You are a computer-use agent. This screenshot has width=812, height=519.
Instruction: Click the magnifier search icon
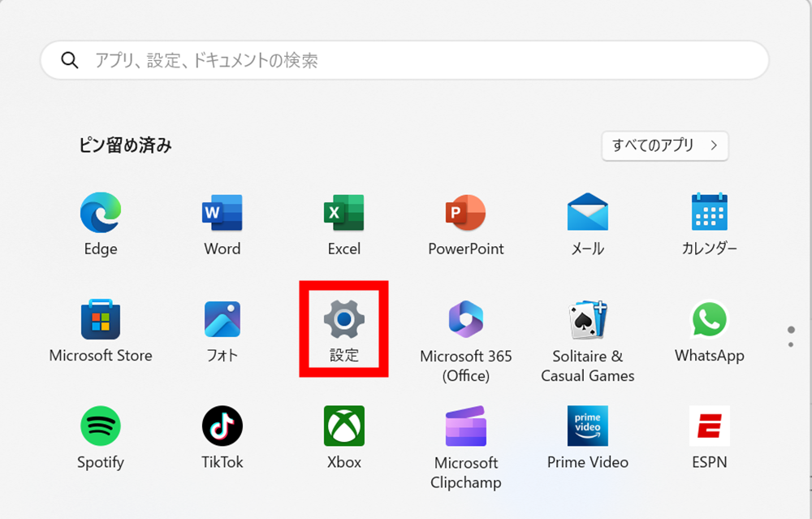pyautogui.click(x=69, y=60)
